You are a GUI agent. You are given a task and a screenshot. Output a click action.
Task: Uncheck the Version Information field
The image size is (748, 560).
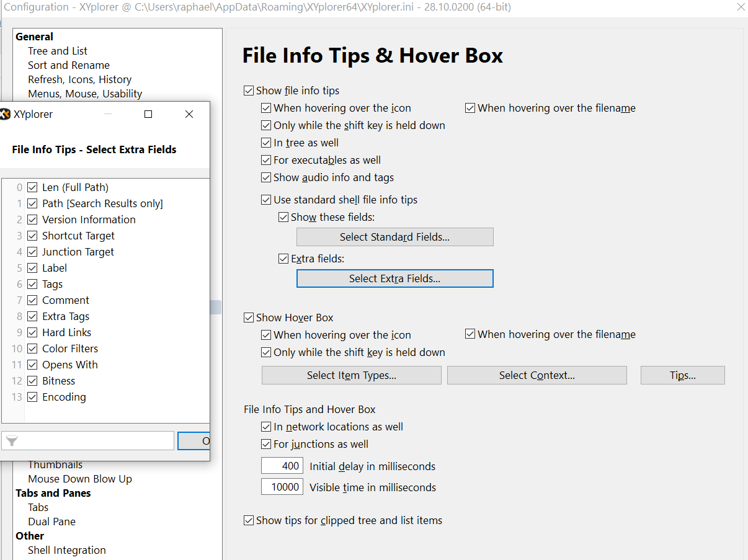[32, 220]
